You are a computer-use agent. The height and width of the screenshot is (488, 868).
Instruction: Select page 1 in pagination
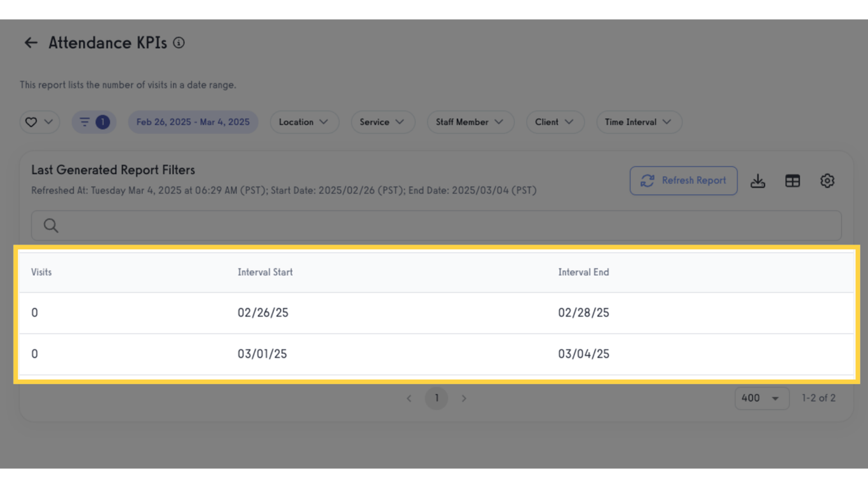pos(437,398)
